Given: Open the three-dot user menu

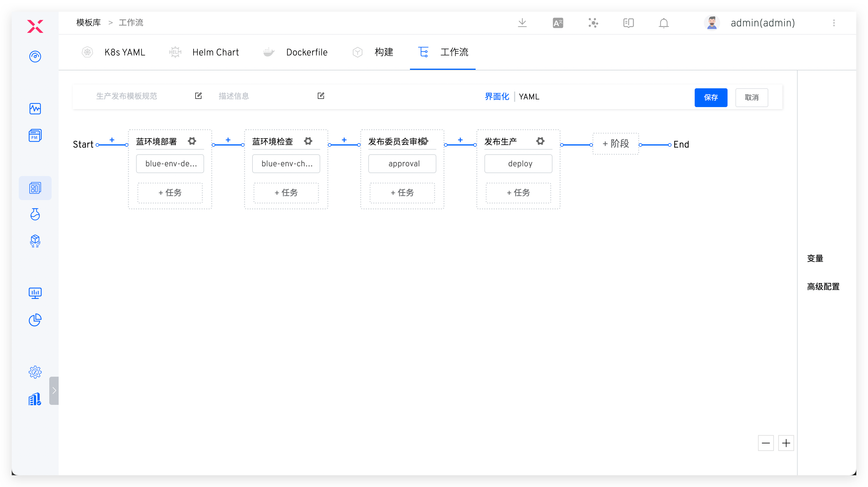Looking at the screenshot, I should click(834, 23).
